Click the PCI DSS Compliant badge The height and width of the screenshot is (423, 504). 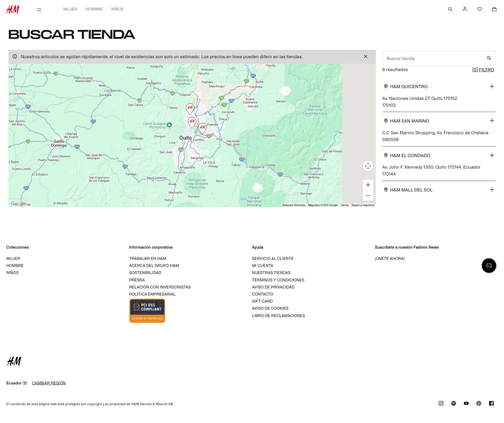pyautogui.click(x=147, y=311)
